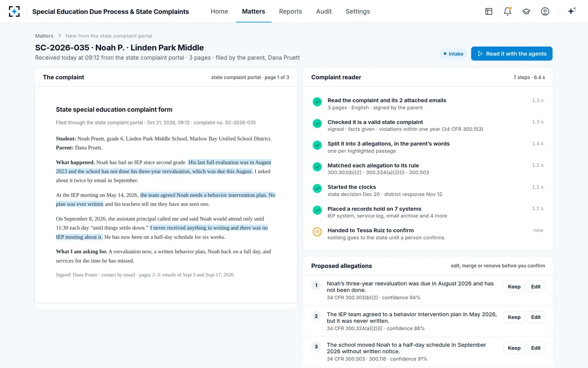Viewport: 588px width, 368px height.
Task: Select the Matters tab
Action: click(254, 11)
